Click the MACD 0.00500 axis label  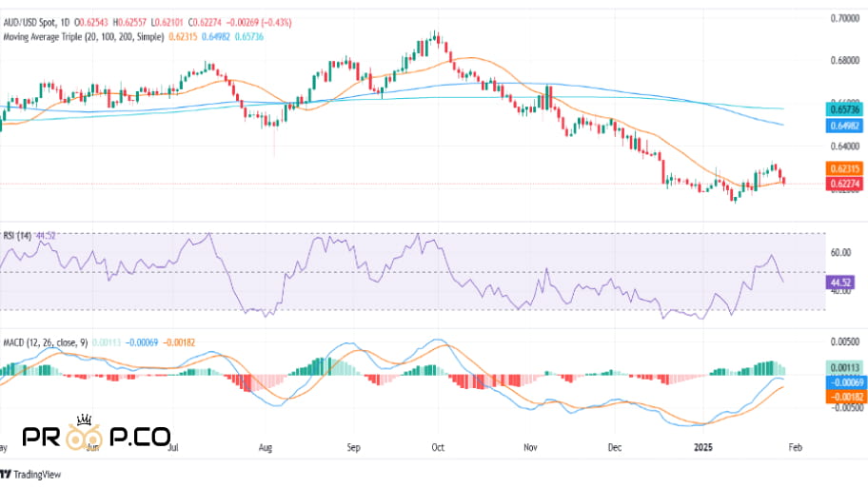coord(846,342)
